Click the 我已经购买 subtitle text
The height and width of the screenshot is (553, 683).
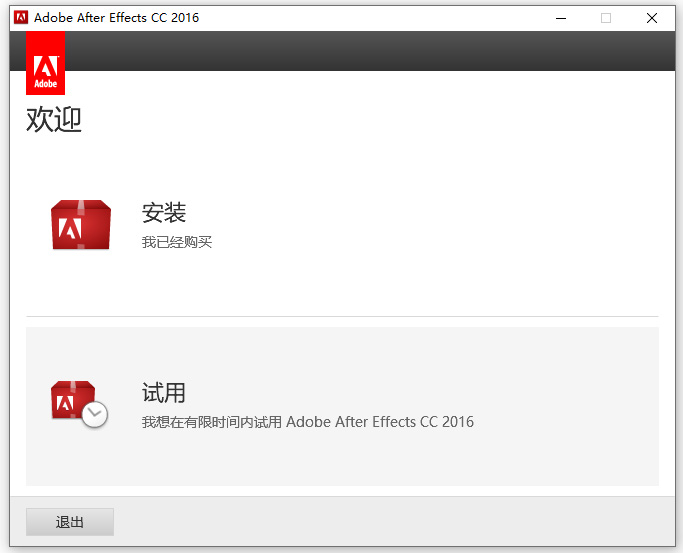[x=177, y=242]
